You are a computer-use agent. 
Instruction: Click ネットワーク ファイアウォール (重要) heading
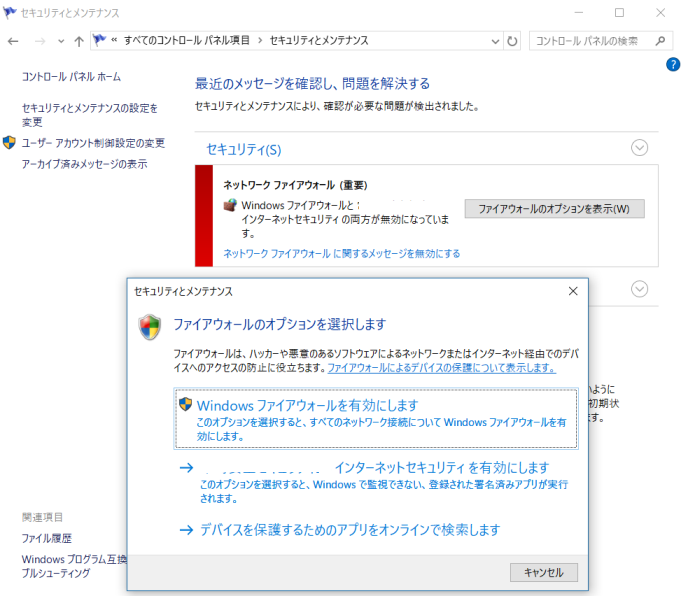coord(295,185)
